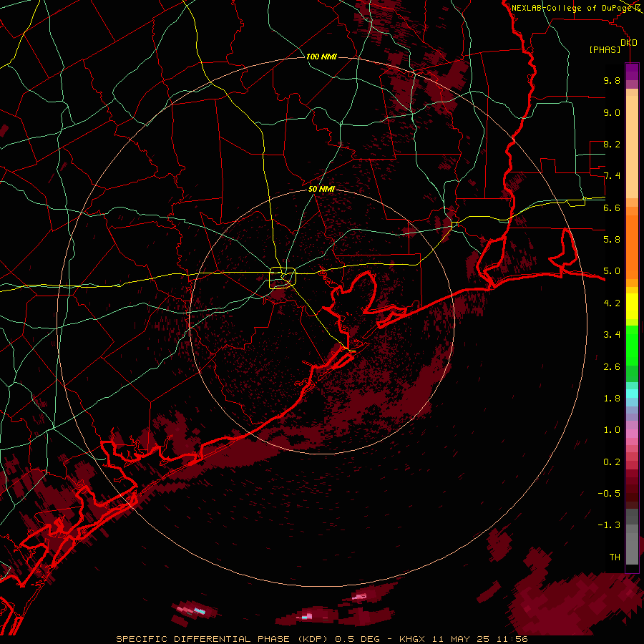Click the 9.8 value on the color scale
The image size is (644, 644).
point(612,80)
